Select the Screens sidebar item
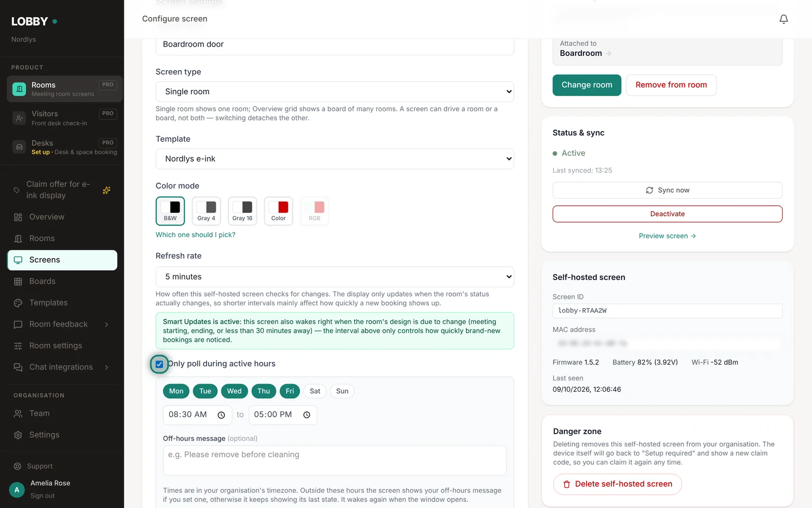This screenshot has height=508, width=812. [x=62, y=260]
